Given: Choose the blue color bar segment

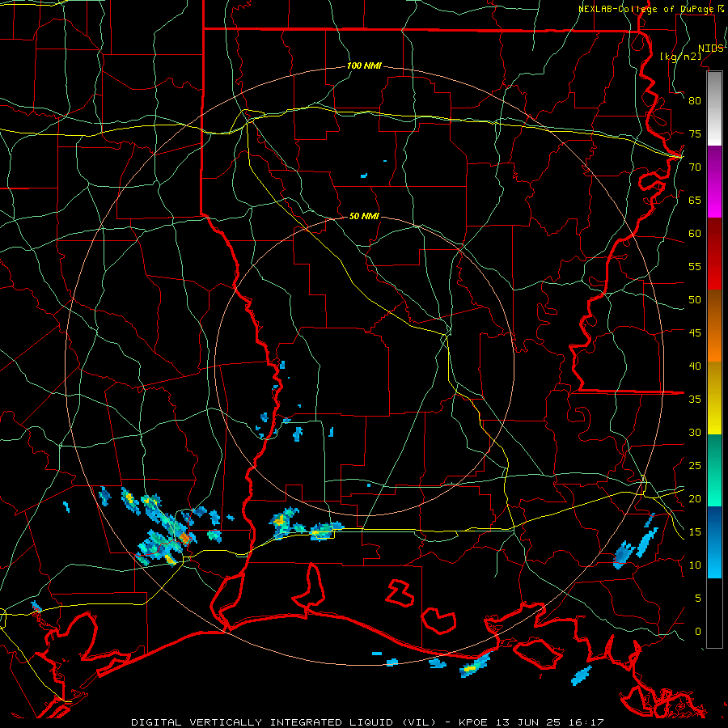Looking at the screenshot, I should tap(714, 542).
